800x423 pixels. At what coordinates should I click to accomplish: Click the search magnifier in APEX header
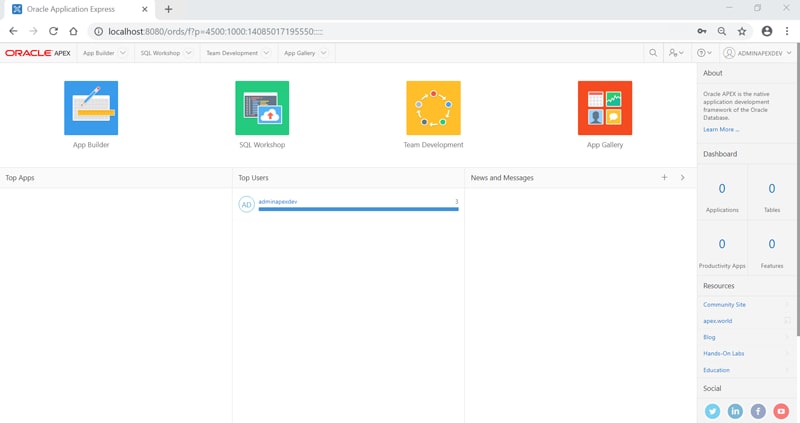pyautogui.click(x=653, y=53)
